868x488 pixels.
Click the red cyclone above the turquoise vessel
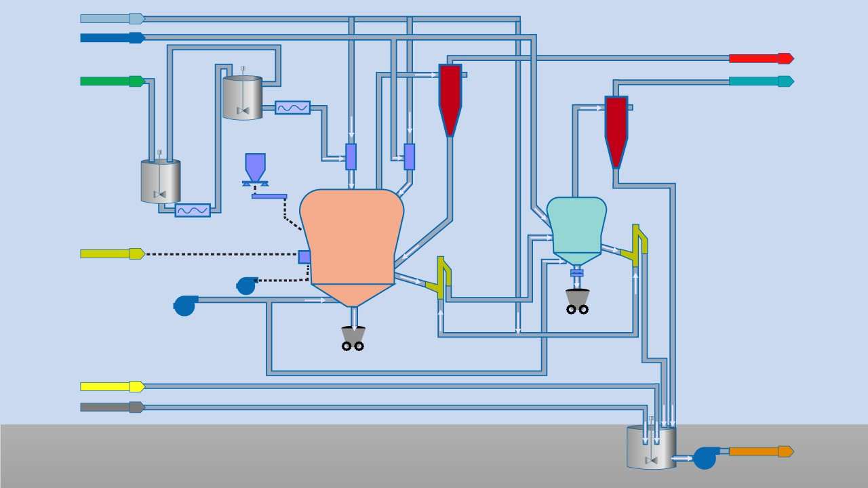[616, 132]
